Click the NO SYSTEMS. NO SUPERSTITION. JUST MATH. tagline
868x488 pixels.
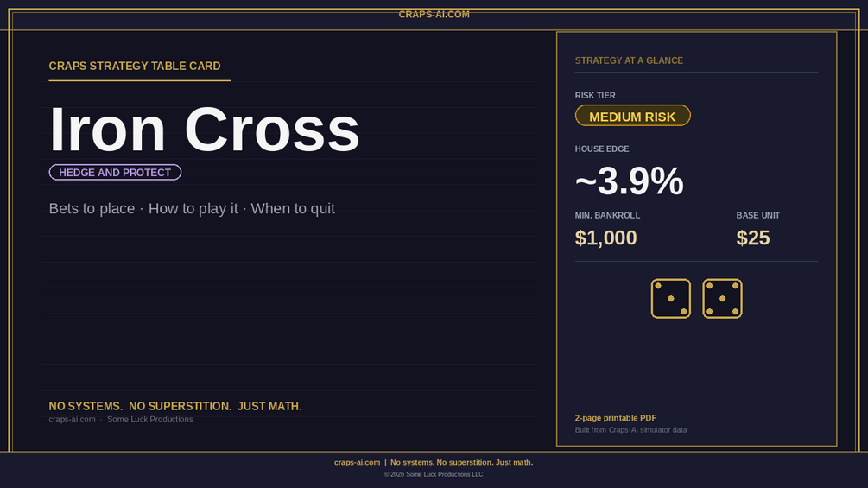175,406
